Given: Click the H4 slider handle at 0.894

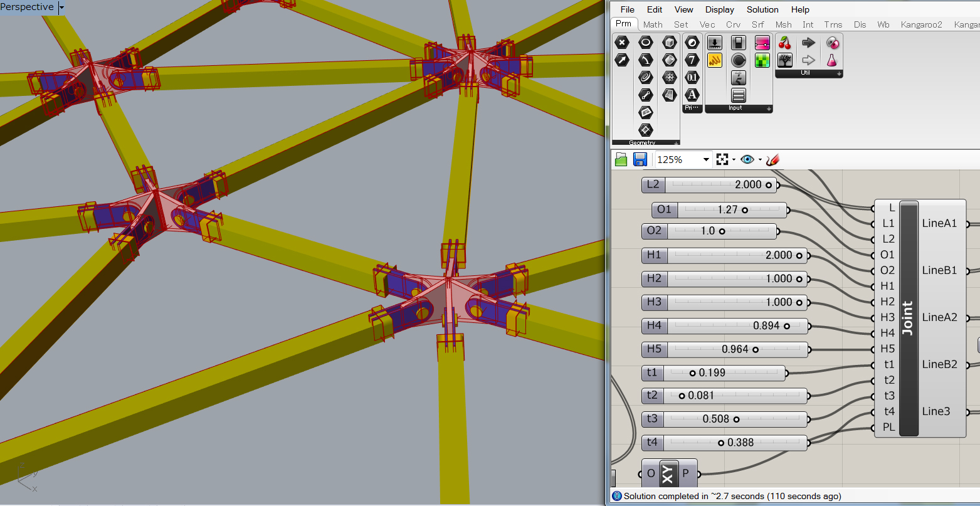Looking at the screenshot, I should (x=786, y=326).
